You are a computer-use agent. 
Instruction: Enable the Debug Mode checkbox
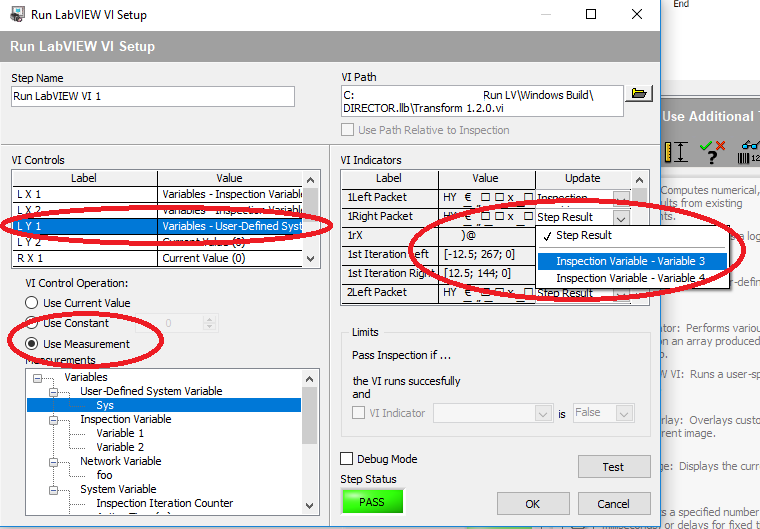coord(346,459)
